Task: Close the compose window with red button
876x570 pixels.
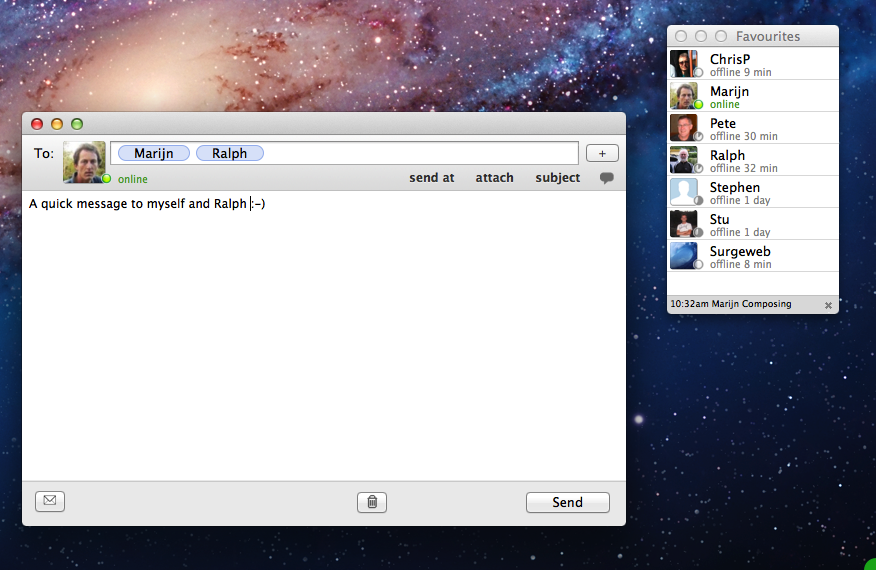Action: pyautogui.click(x=37, y=124)
